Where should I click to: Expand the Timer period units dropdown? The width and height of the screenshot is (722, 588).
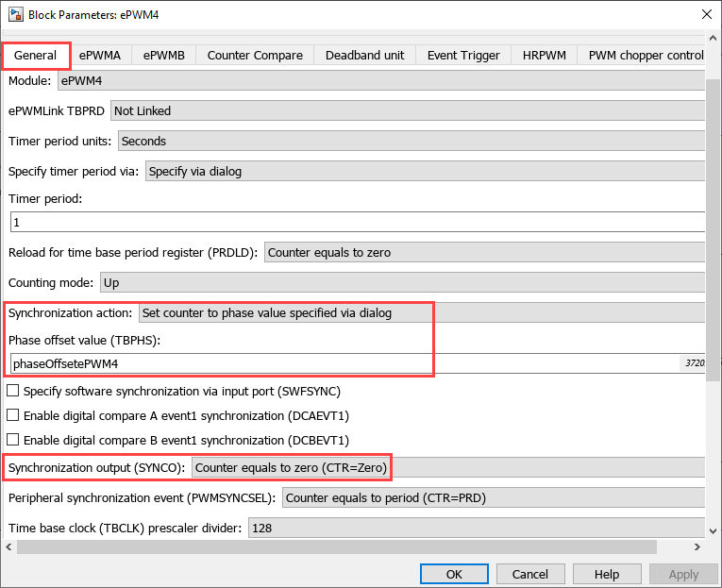(411, 141)
